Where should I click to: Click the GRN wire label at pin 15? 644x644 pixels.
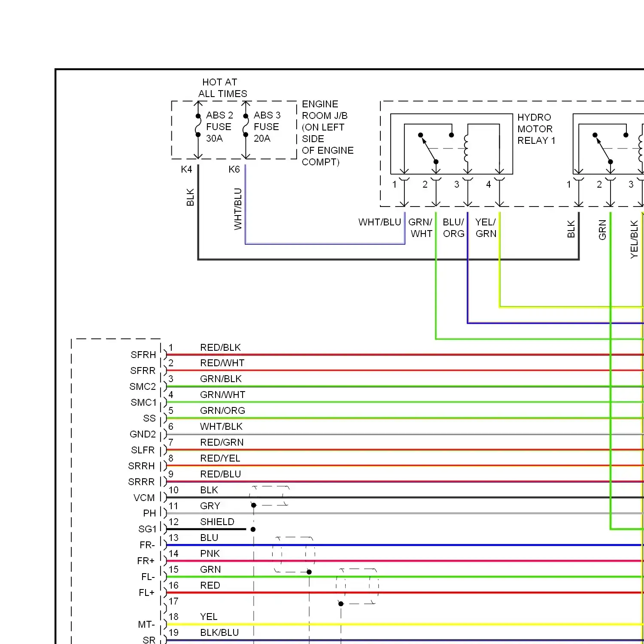pyautogui.click(x=210, y=569)
